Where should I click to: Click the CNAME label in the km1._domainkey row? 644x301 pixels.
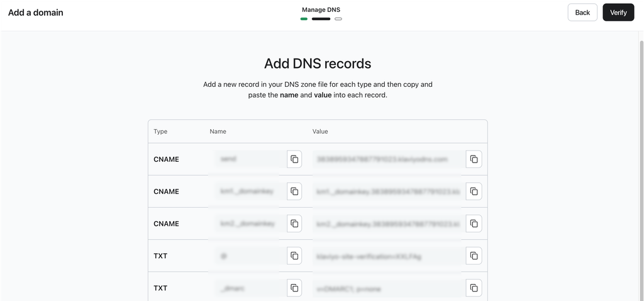point(166,191)
